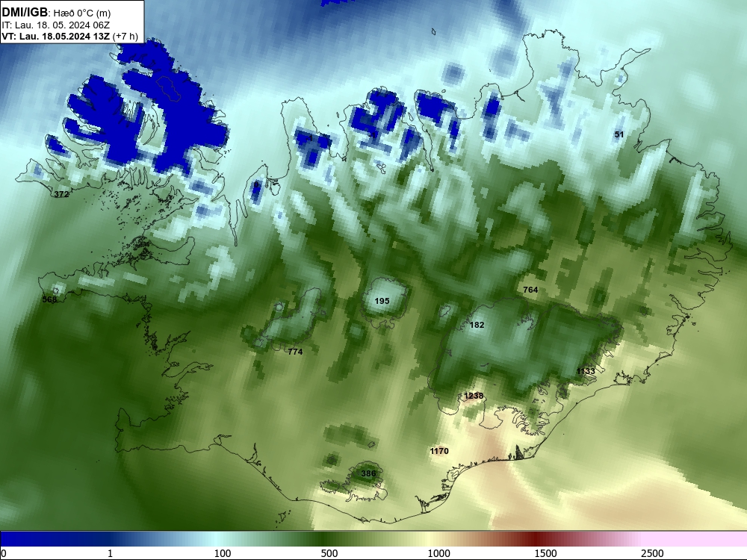Screen dimensions: 747x560
Task: Click the 372 value on the map
Action: pyautogui.click(x=61, y=194)
